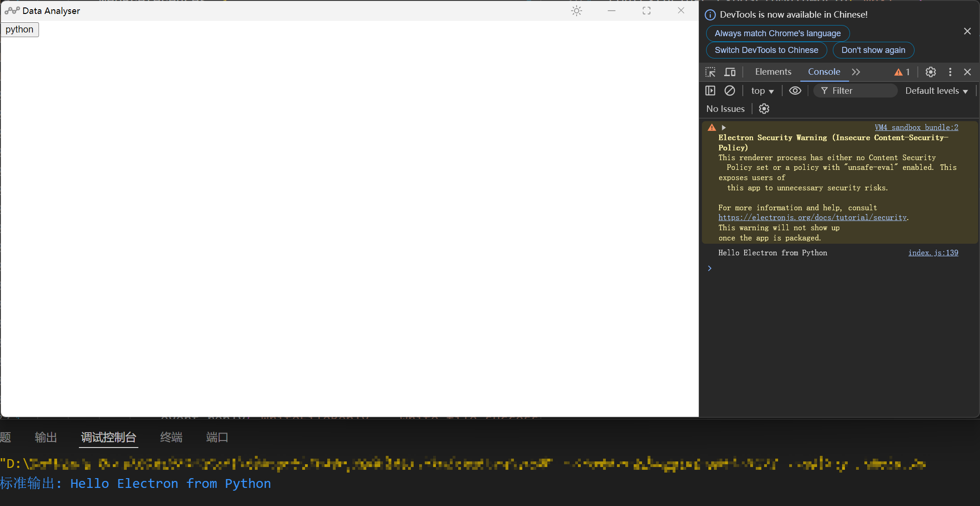
Task: Open the top JavaScript context dropdown
Action: 762,91
